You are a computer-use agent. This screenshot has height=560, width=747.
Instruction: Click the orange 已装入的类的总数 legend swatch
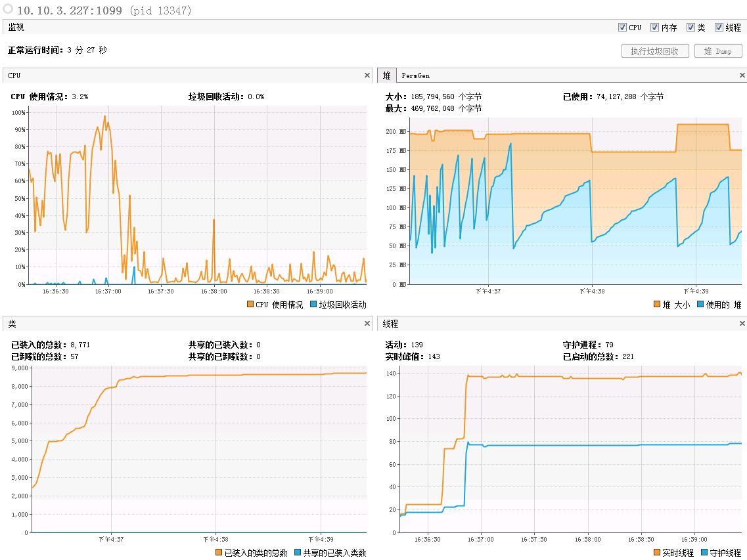click(219, 552)
